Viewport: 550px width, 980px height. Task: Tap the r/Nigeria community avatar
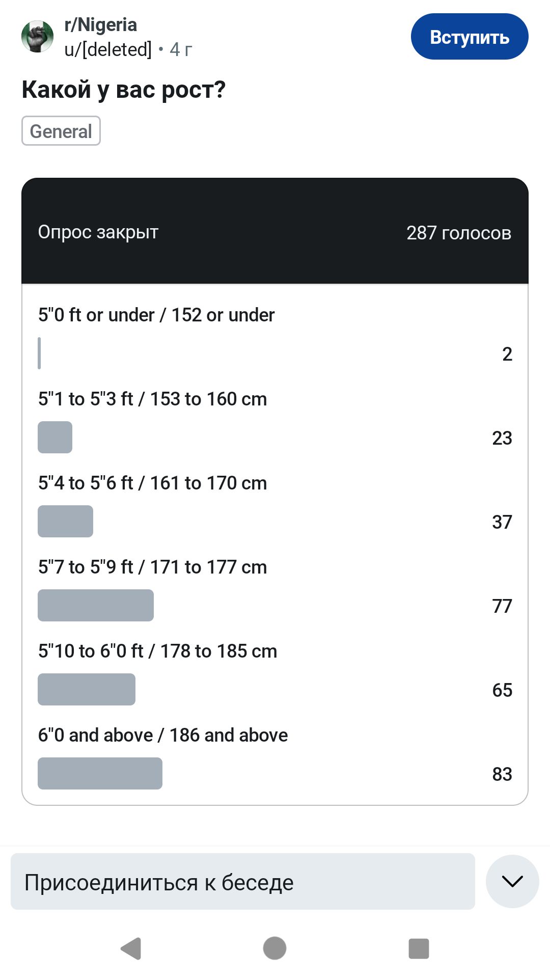[37, 37]
